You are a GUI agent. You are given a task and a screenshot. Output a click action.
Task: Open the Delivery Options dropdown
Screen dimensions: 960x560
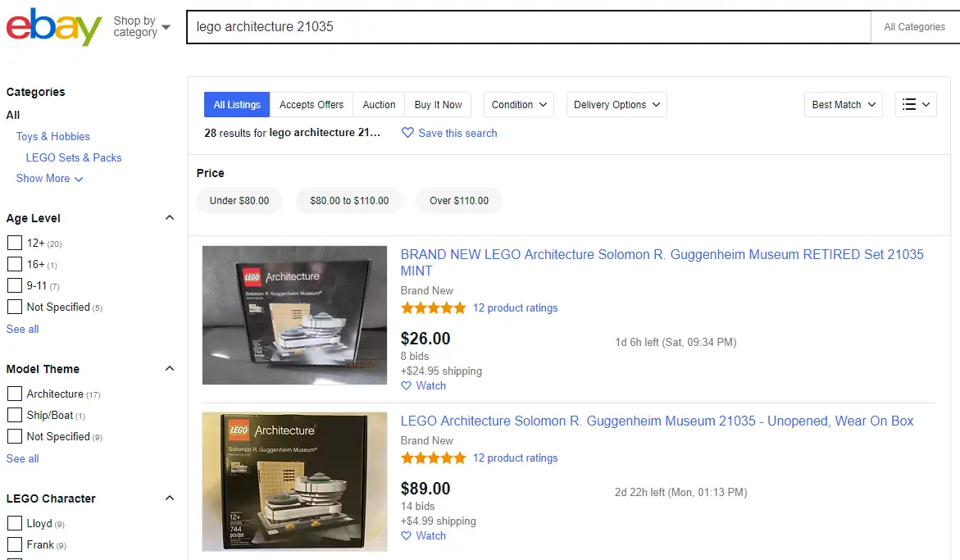(616, 104)
